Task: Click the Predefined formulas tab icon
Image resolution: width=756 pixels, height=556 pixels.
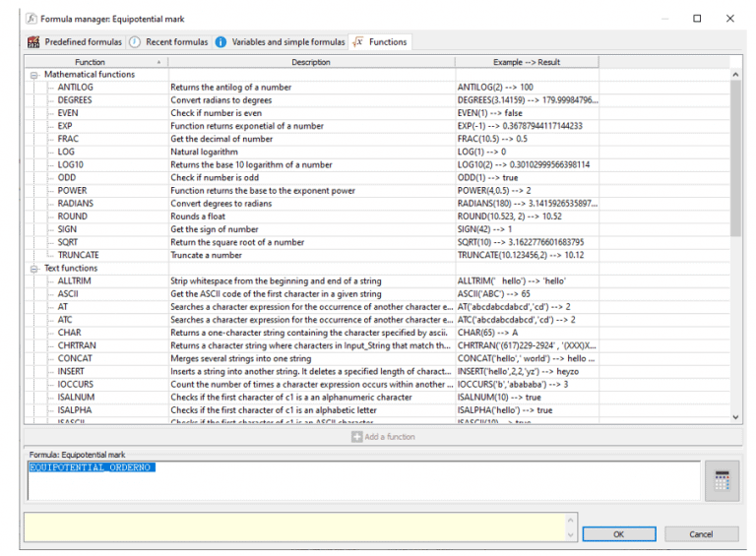Action: click(x=33, y=42)
